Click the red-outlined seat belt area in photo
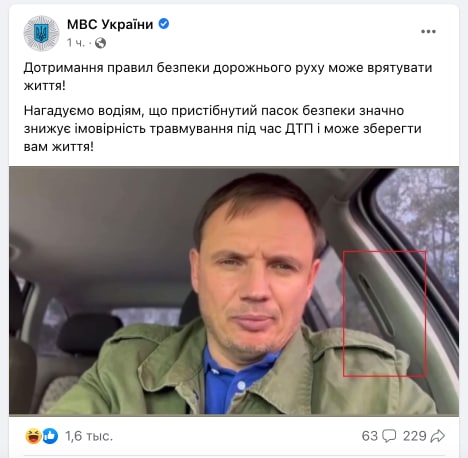The width and height of the screenshot is (468, 458). [x=384, y=313]
